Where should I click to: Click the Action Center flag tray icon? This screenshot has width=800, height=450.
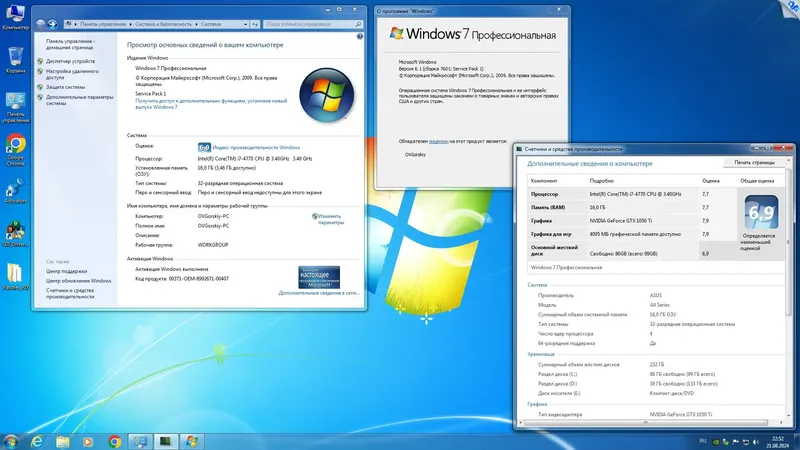[735, 442]
